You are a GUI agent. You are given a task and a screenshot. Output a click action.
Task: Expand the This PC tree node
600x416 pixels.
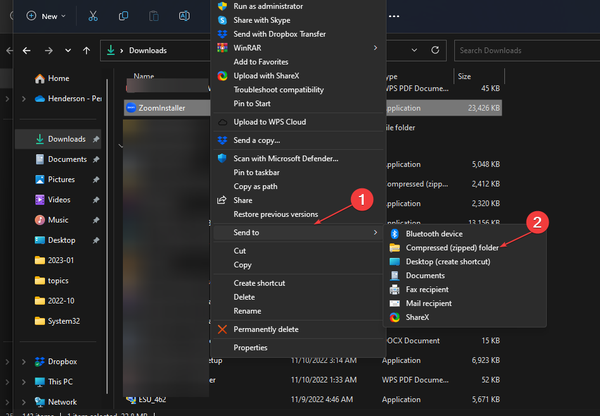click(x=24, y=382)
